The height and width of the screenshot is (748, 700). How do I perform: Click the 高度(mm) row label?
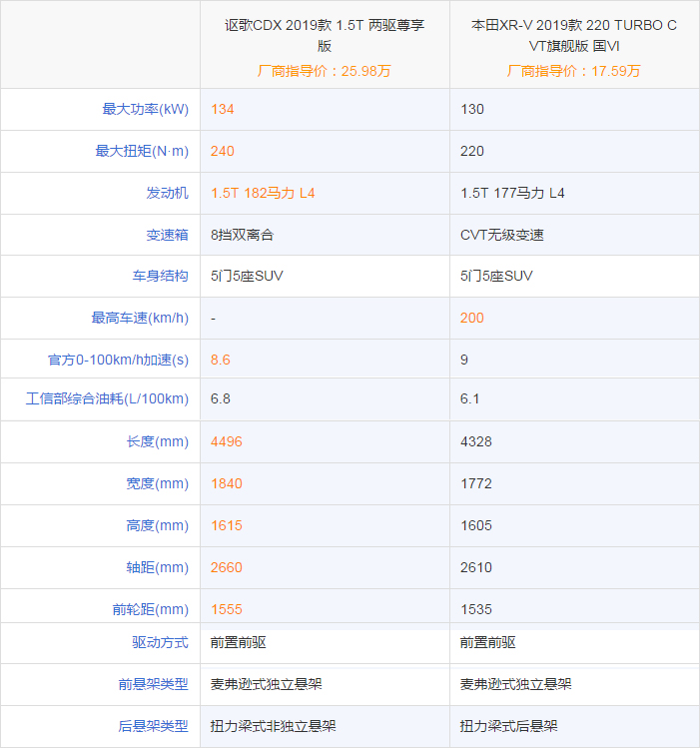pos(158,525)
